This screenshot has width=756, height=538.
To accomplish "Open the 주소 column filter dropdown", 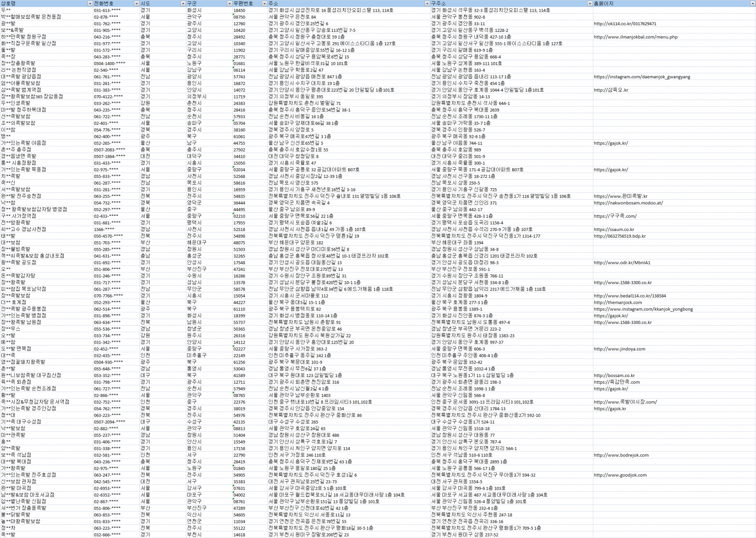I will click(427, 3).
